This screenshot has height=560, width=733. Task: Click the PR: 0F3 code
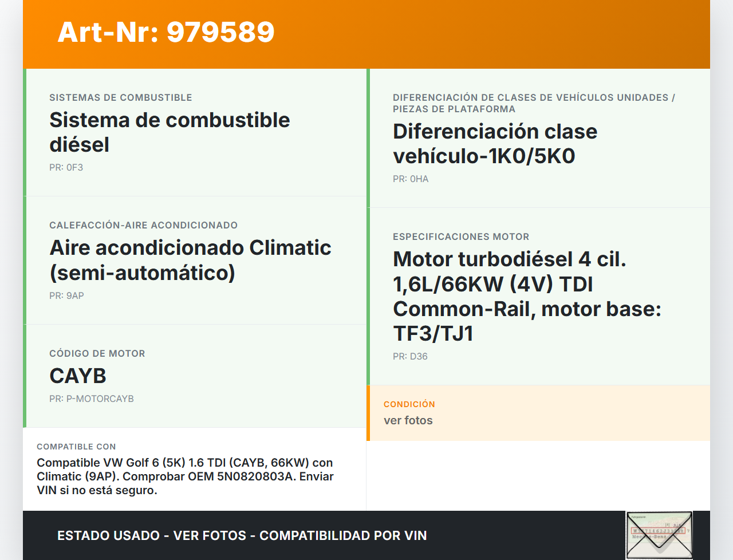pos(66,168)
